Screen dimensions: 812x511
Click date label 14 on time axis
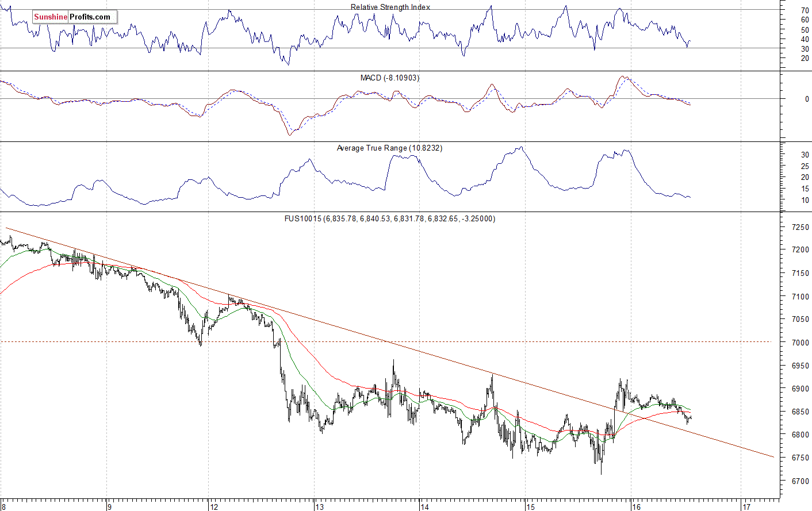(424, 507)
